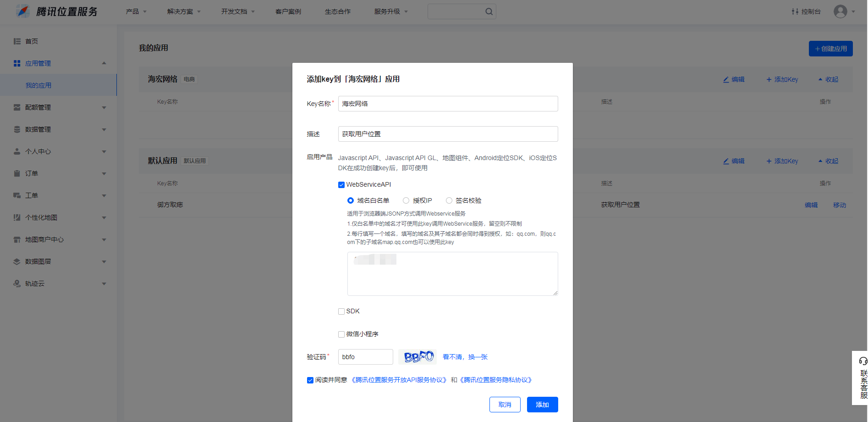Enable the 微信小程序 checkbox
Image resolution: width=868 pixels, height=422 pixels.
tap(341, 334)
